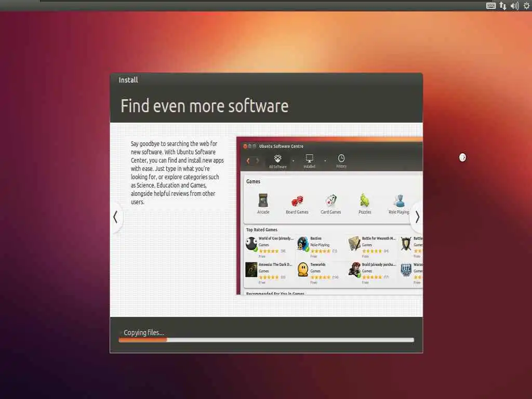The width and height of the screenshot is (532, 399).
Task: Click the 'Find even more software' heading
Action: coord(205,106)
